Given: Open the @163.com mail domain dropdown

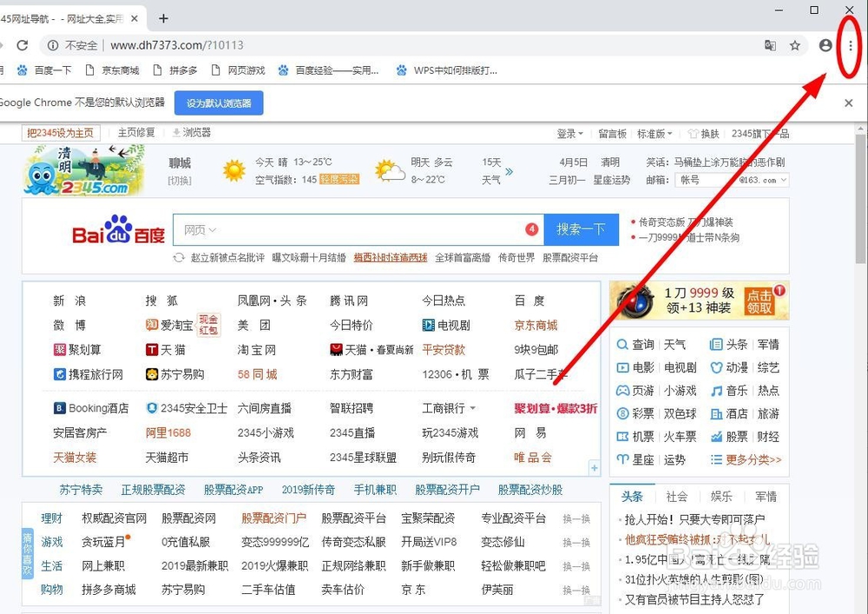Looking at the screenshot, I should click(764, 180).
